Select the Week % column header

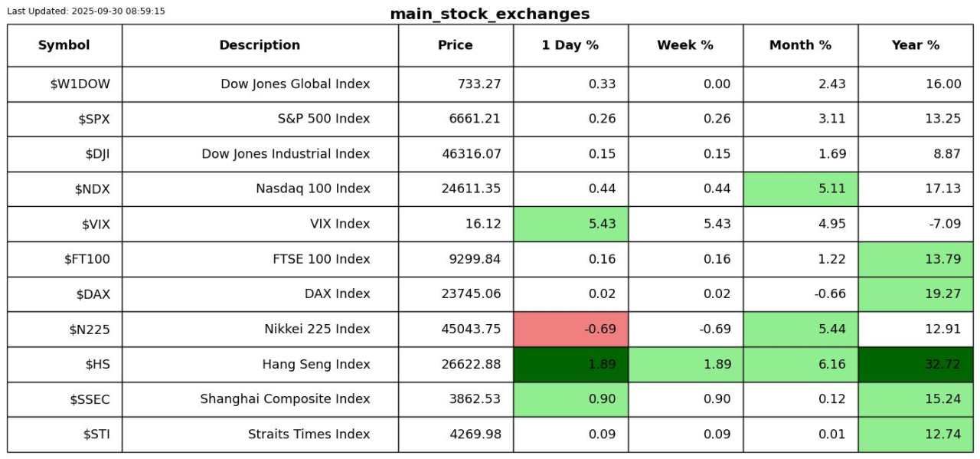click(685, 45)
